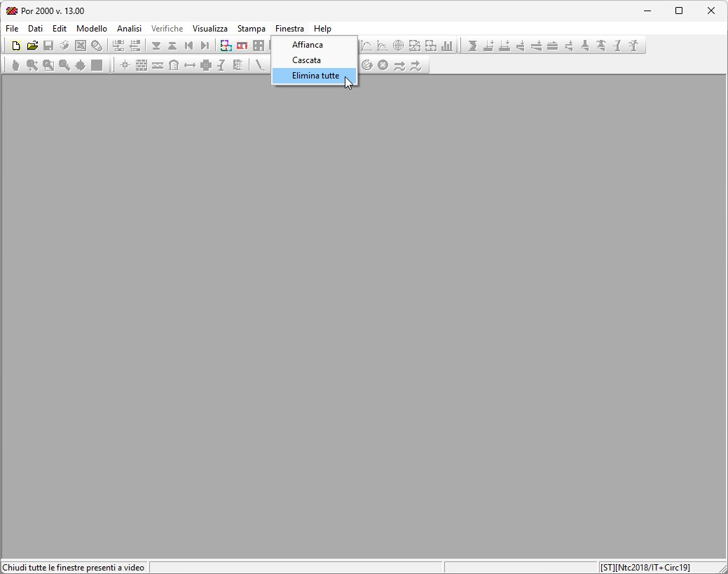The image size is (728, 574).
Task: Click the skip-to-last arrow icon
Action: pos(205,46)
